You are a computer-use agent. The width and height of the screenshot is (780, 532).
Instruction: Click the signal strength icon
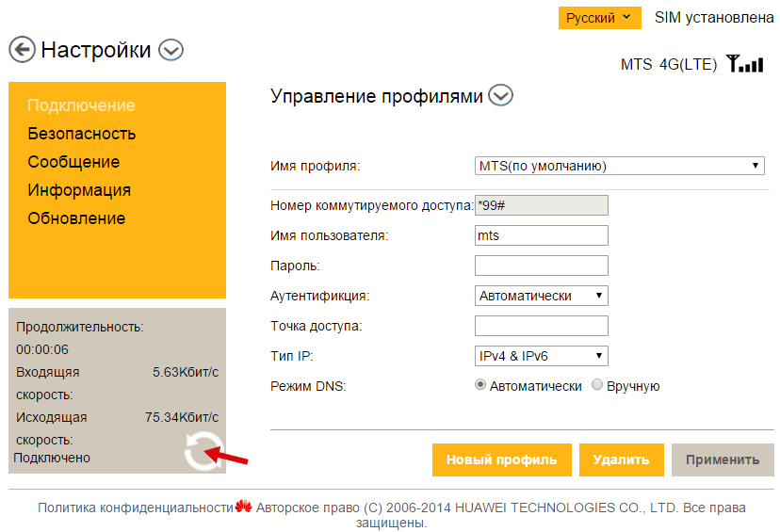point(744,64)
